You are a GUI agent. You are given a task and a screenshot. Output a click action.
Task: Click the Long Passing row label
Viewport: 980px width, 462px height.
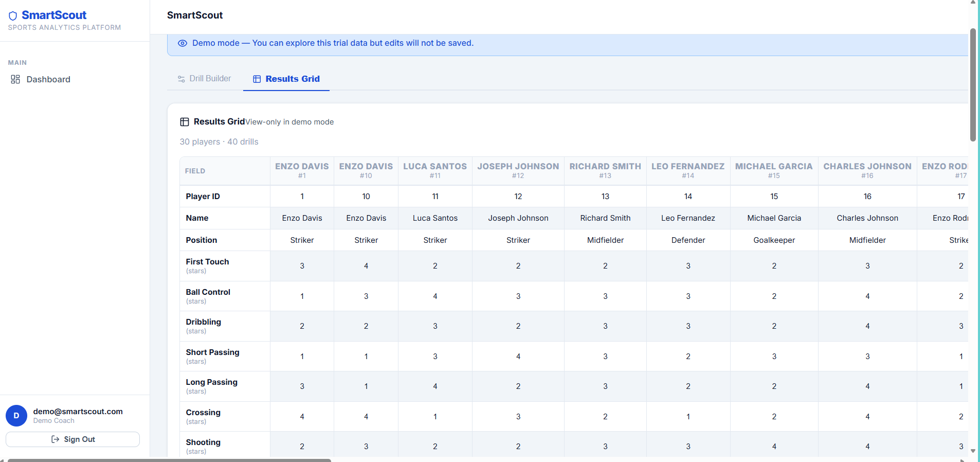pyautogui.click(x=212, y=382)
